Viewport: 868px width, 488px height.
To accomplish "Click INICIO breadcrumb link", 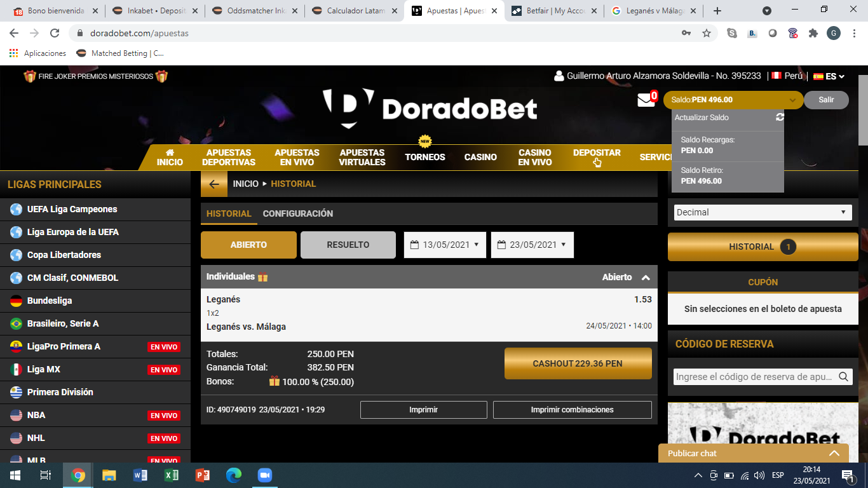I will click(x=246, y=184).
